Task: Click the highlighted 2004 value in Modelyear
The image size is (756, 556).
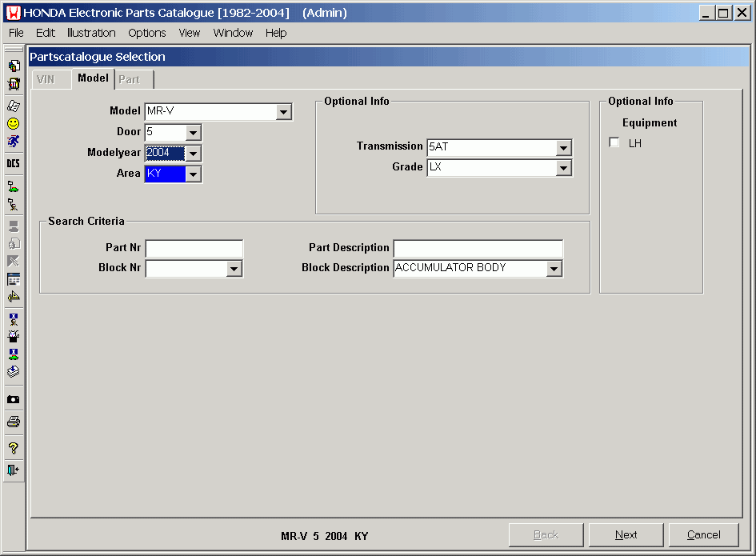Action: click(x=165, y=153)
